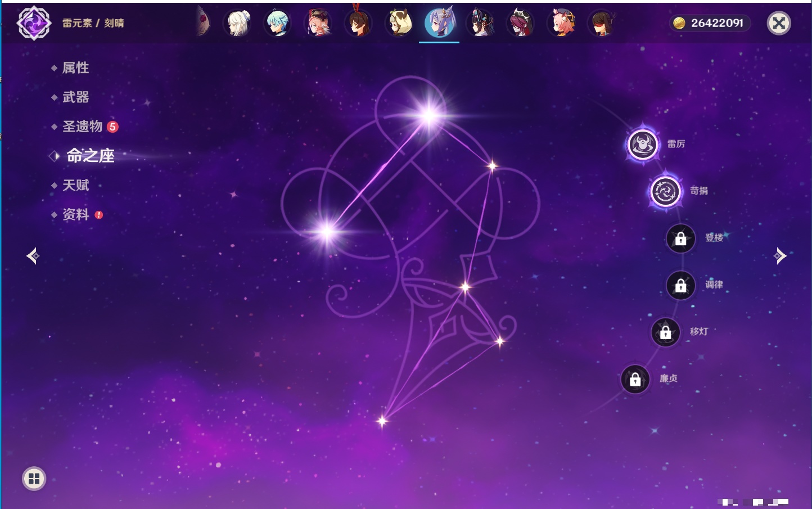Viewport: 812px width, 509px height.
Task: Click the locked 廉贞 constellation icon
Action: 635,379
